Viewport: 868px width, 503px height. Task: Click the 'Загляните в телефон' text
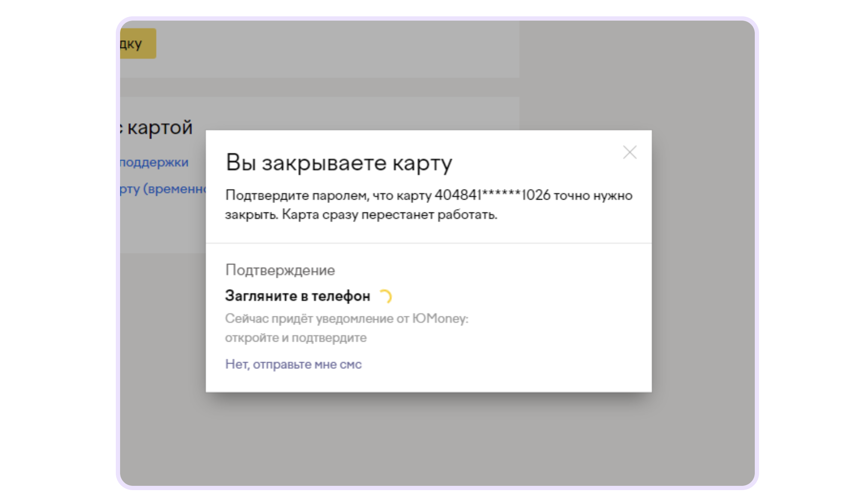[298, 296]
